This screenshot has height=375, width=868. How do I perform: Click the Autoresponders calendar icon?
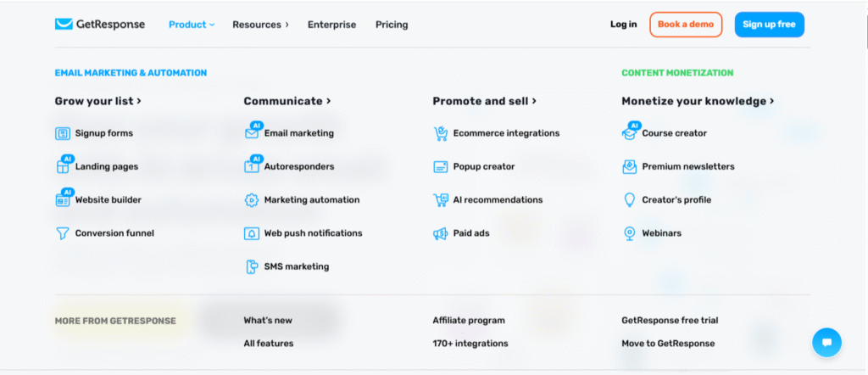pos(252,165)
